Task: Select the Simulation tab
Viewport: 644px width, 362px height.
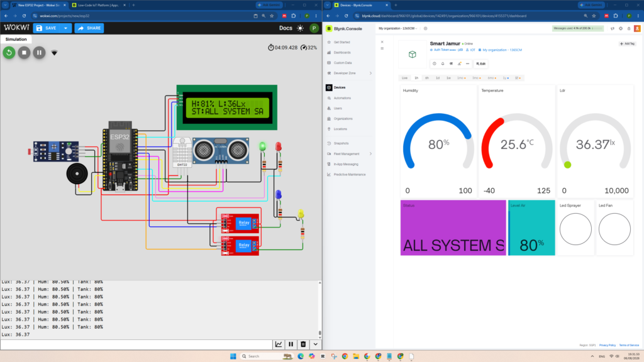Action: (x=16, y=40)
